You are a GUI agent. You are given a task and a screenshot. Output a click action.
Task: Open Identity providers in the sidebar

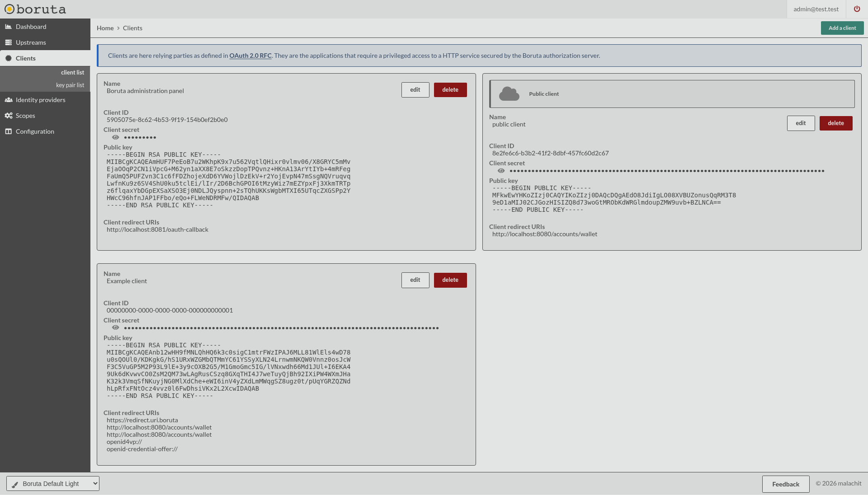point(45,100)
